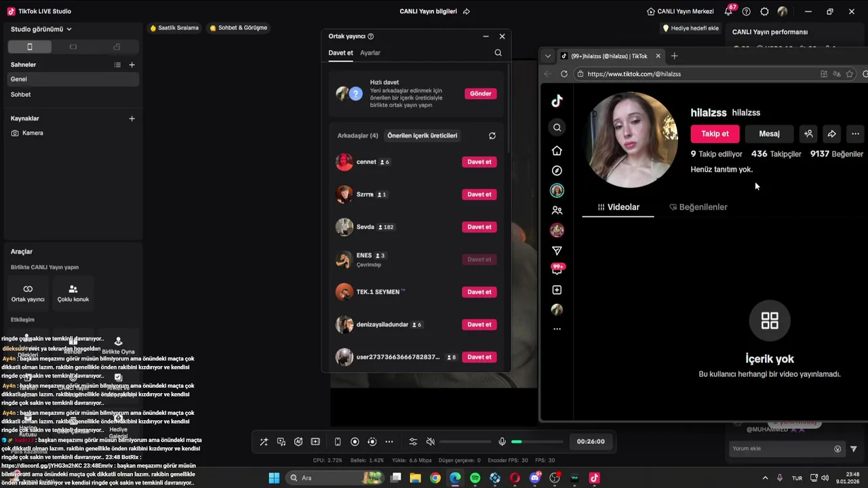868x488 pixels.
Task: Invite denizaysiladundar to co-host
Action: click(479, 325)
